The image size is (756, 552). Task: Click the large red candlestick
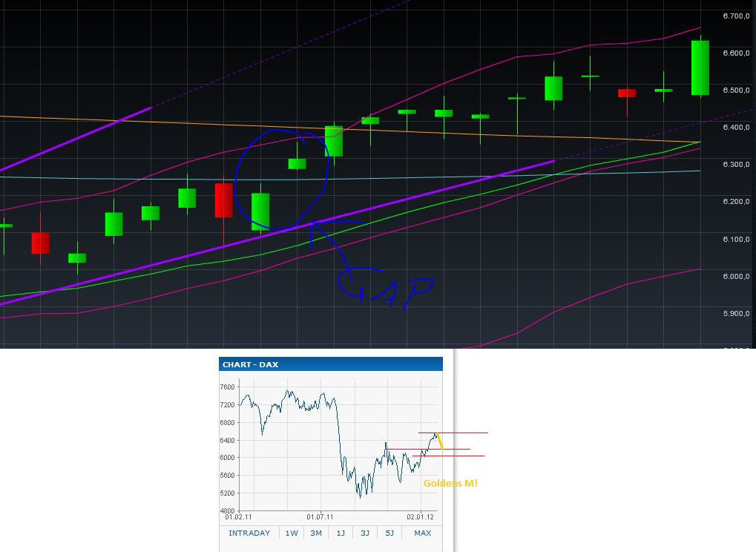point(223,200)
